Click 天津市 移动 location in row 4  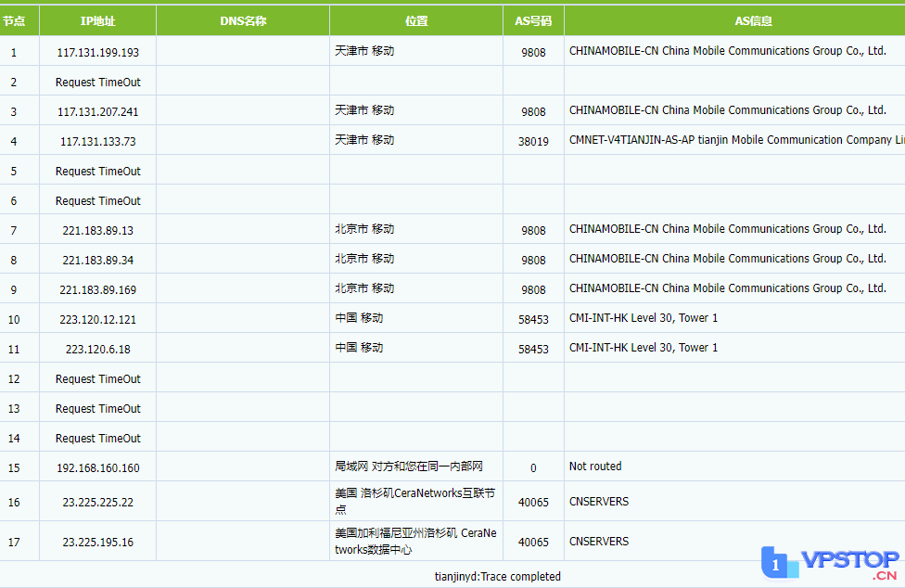coord(364,140)
